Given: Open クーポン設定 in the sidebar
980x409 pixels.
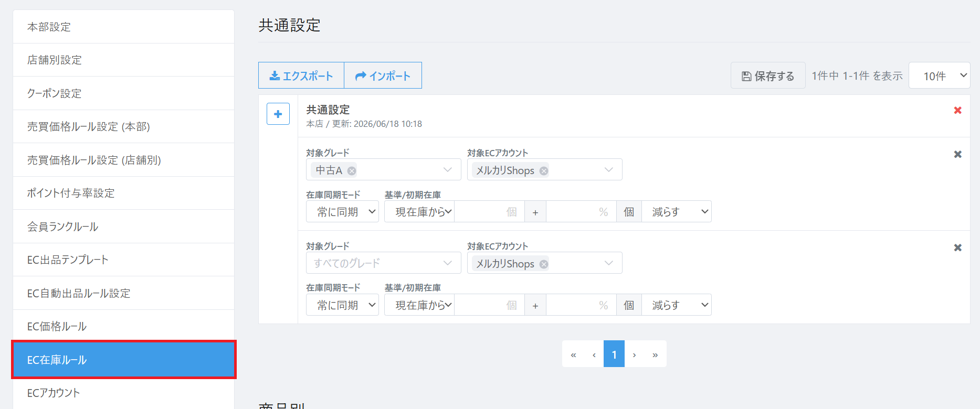Looking at the screenshot, I should point(123,93).
